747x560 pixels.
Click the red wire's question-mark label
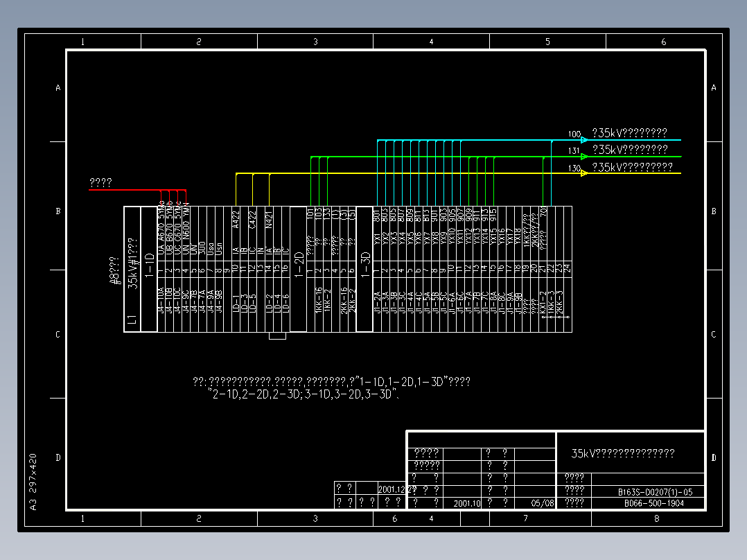click(100, 182)
